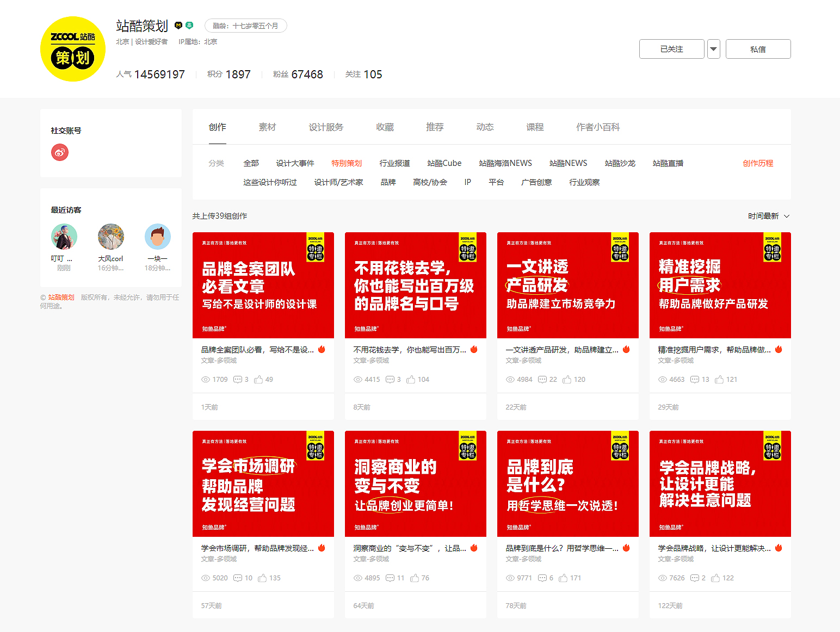840x632 pixels.
Task: Open visitor 一块一 avatar
Action: pyautogui.click(x=158, y=237)
